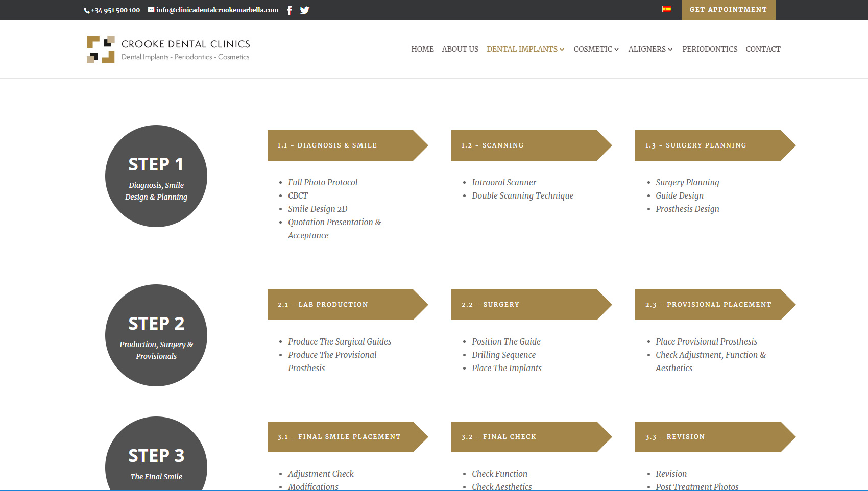Image resolution: width=868 pixels, height=491 pixels.
Task: Open the Contact menu item
Action: coord(763,49)
